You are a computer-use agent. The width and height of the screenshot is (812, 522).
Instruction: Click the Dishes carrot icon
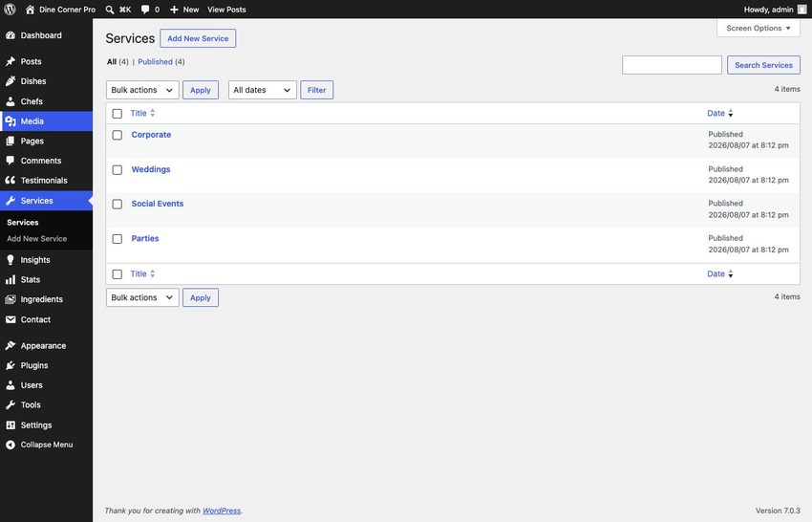click(11, 81)
